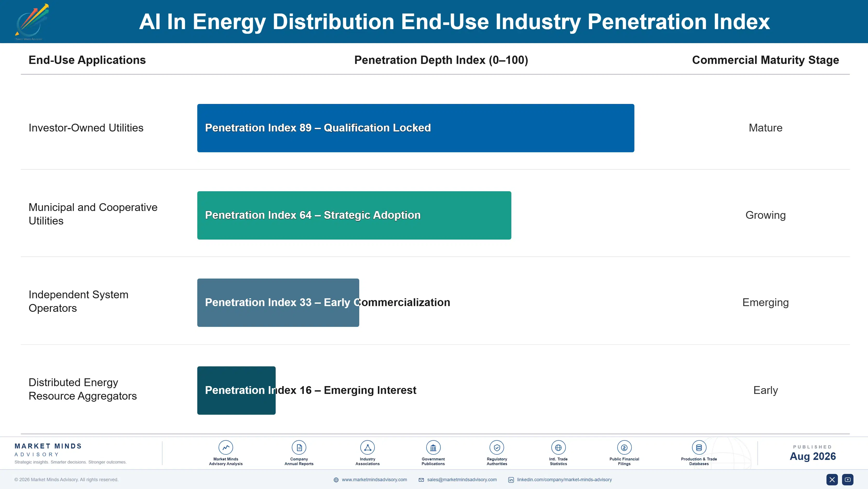Click the copyright 2026 Market Minds Advisory notice
This screenshot has height=489, width=868.
coord(66,480)
